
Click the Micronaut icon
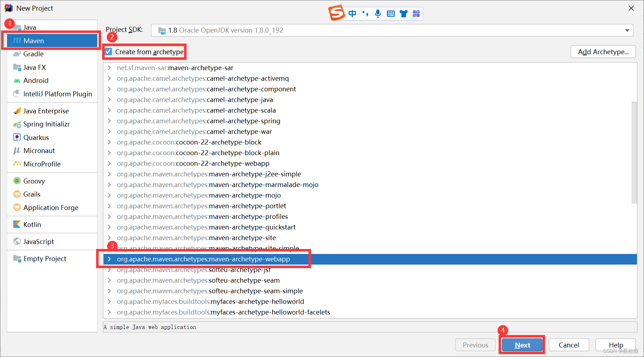point(17,151)
